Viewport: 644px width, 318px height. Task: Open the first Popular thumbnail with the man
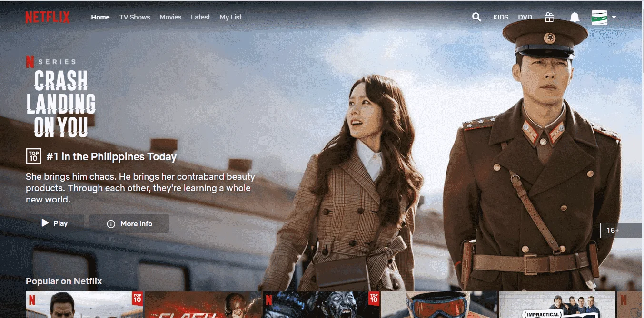(x=84, y=305)
